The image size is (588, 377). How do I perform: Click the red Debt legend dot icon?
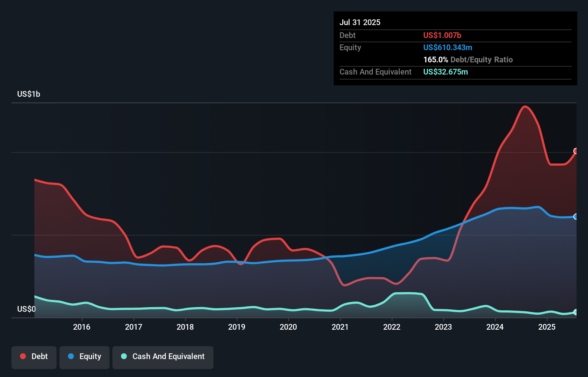(22, 356)
